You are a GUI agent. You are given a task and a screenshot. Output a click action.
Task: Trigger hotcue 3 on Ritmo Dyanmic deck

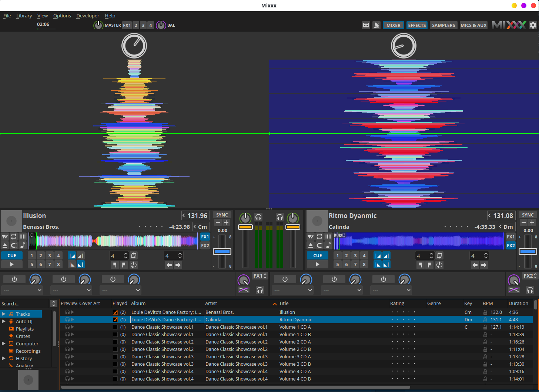click(355, 255)
